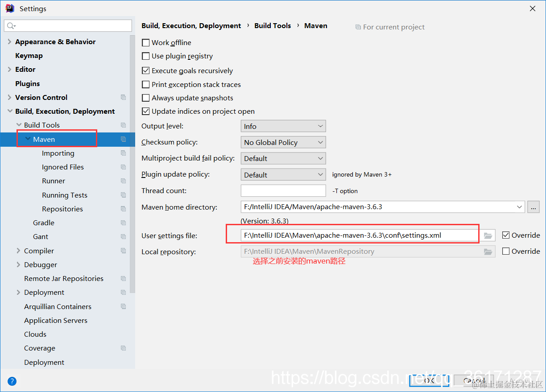Open Multiproject build fail policy dropdown

(283, 158)
